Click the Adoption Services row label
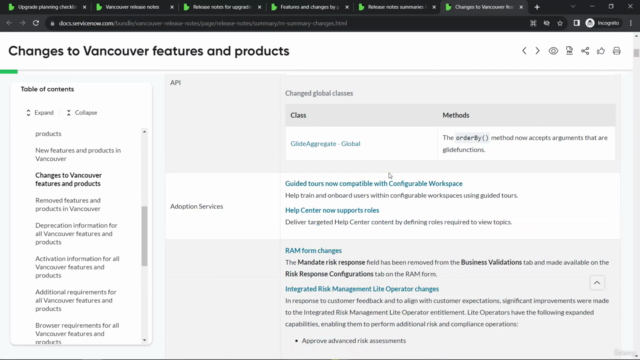Screen dimensions: 640x360 [x=196, y=207]
